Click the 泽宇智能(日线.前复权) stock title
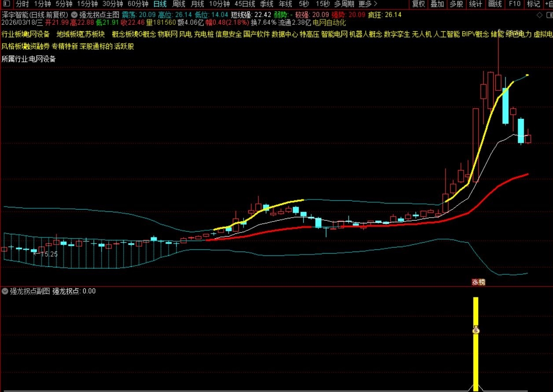553x392 pixels. (x=35, y=15)
